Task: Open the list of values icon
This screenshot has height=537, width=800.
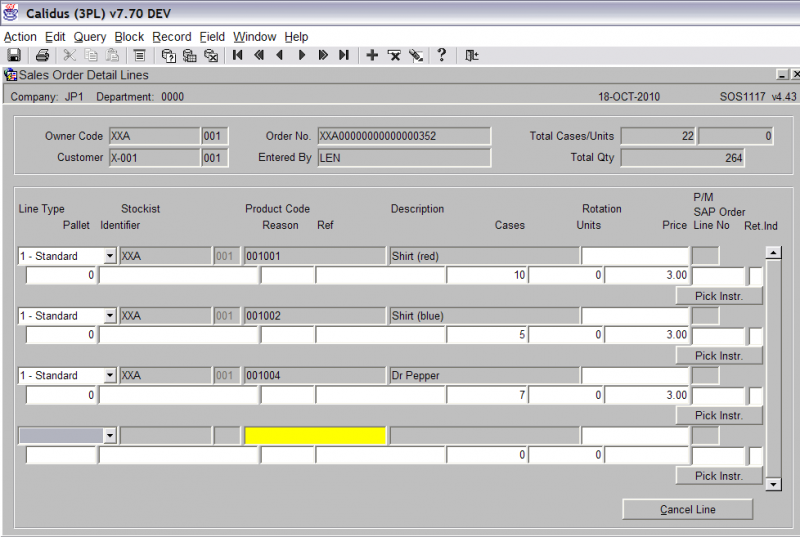Action: (139, 55)
